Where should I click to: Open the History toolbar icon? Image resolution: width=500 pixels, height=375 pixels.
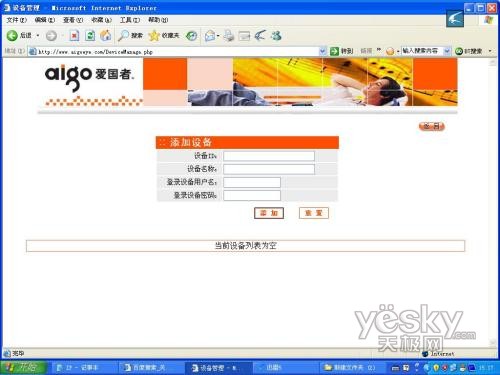pos(191,36)
